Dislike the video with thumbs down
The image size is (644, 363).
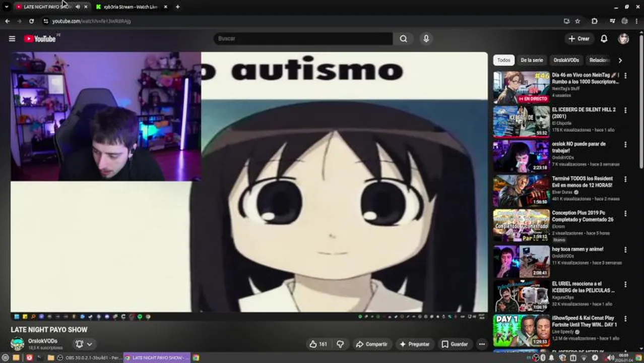pyautogui.click(x=341, y=344)
